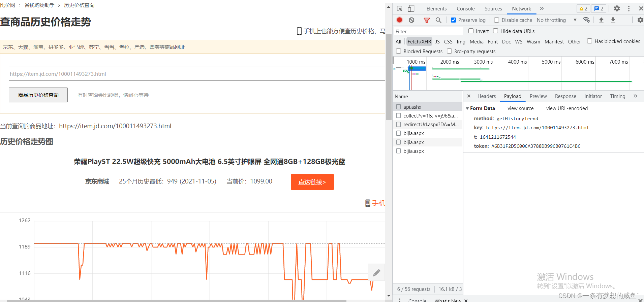
Task: Click the 商品历史价格查询 button
Action: click(38, 95)
